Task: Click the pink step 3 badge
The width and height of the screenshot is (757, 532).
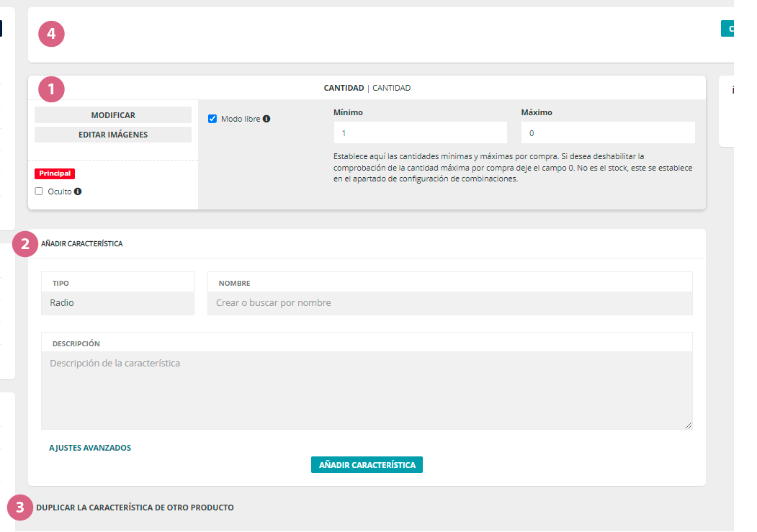Action: click(19, 508)
